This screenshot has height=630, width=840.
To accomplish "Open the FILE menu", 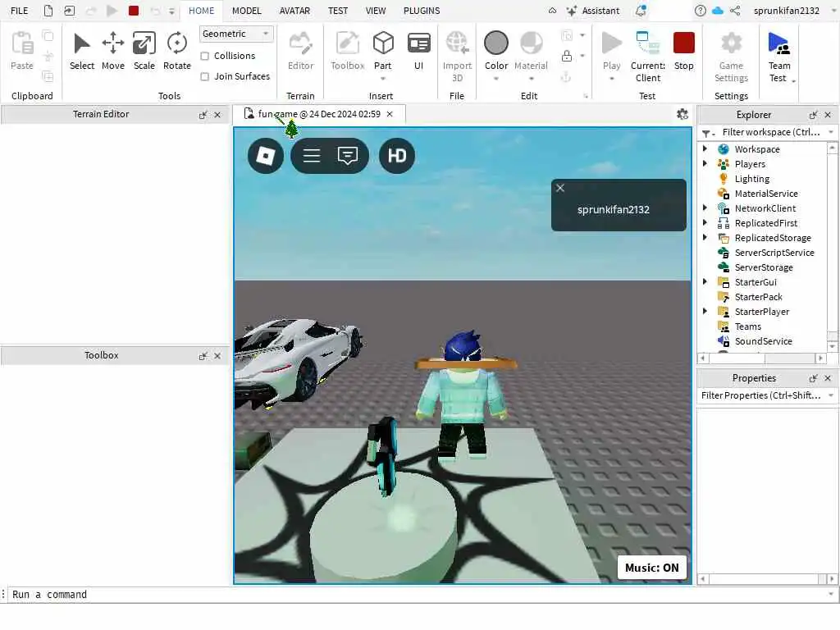I will (20, 11).
